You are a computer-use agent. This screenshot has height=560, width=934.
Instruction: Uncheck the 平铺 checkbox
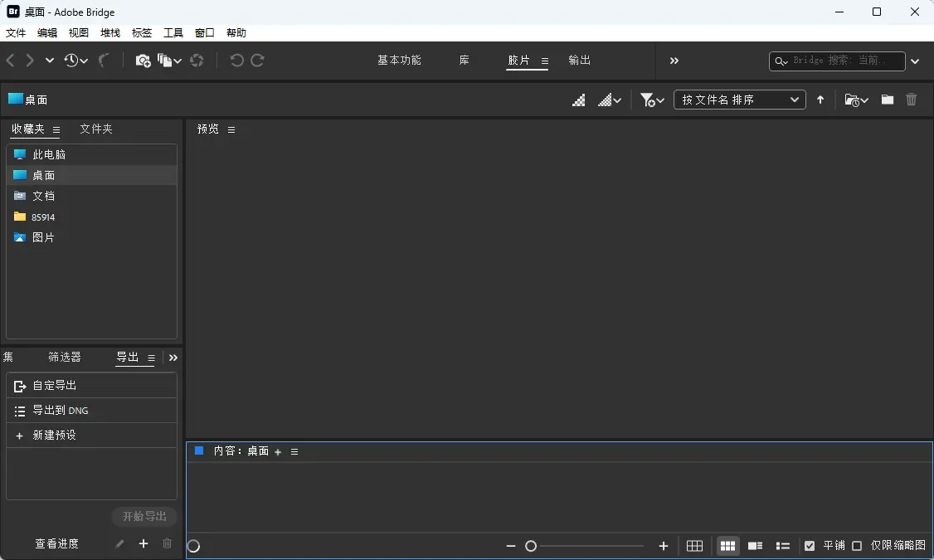point(810,546)
